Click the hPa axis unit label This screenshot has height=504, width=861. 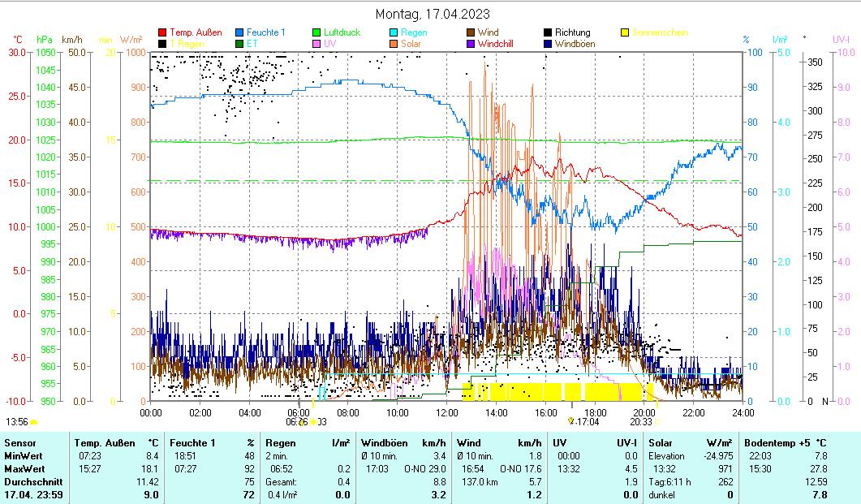(45, 40)
